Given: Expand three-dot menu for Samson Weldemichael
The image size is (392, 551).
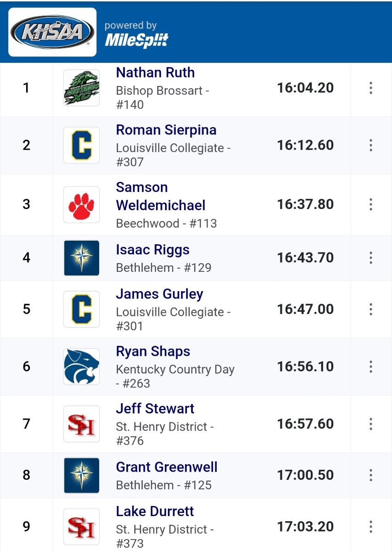Looking at the screenshot, I should tap(371, 204).
